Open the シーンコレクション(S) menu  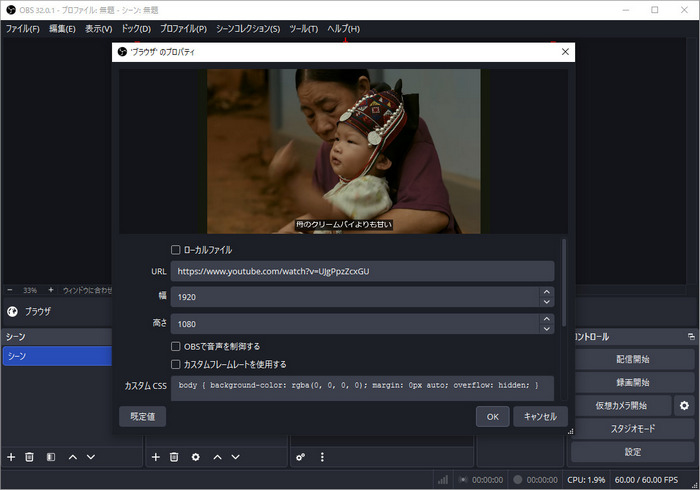(248, 29)
